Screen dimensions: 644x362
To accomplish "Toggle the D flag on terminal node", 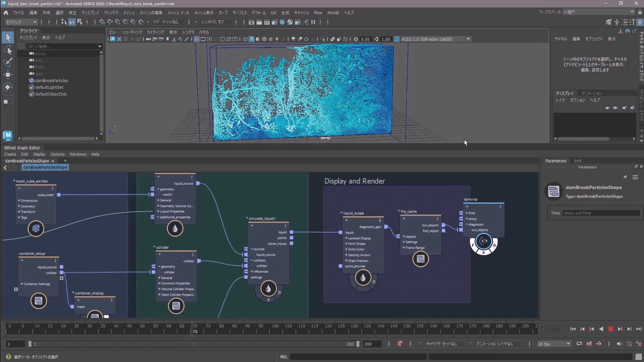I will coord(494,245).
